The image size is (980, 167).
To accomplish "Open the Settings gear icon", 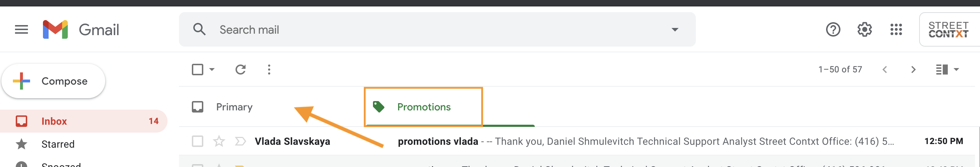I will click(x=864, y=29).
